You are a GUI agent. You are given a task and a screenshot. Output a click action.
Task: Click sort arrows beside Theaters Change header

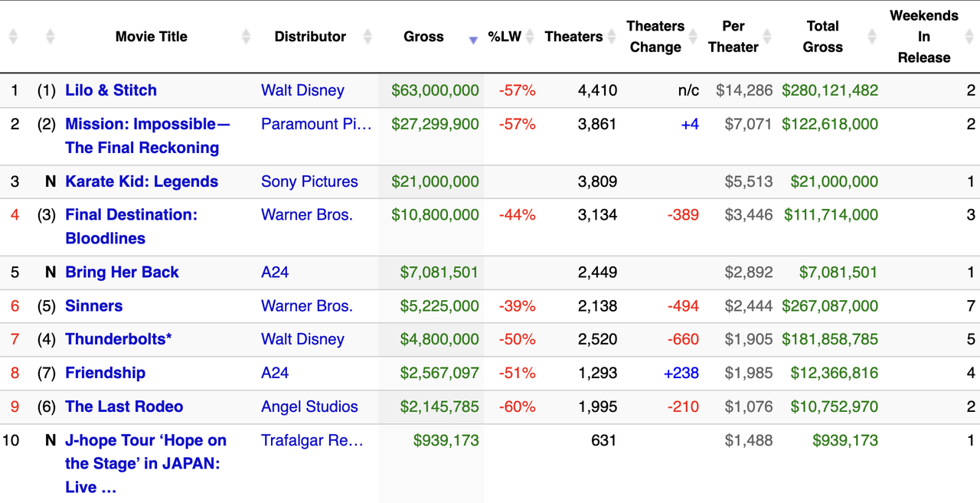(693, 36)
